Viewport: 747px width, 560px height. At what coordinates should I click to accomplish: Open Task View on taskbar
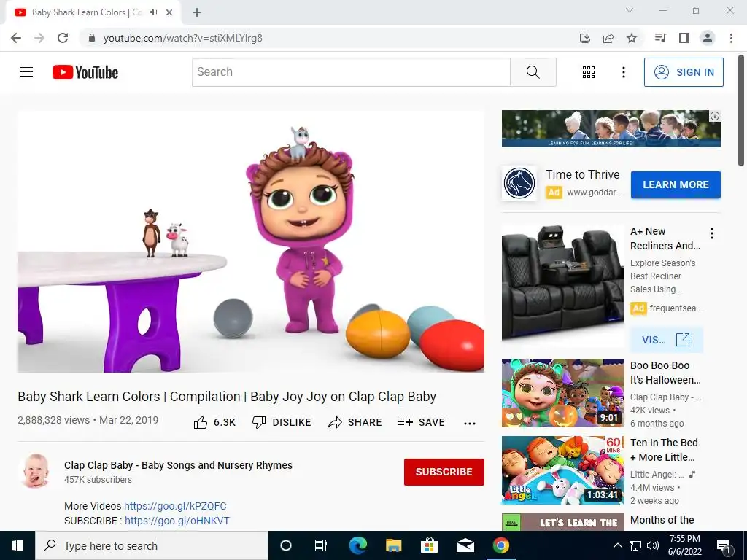pyautogui.click(x=321, y=545)
